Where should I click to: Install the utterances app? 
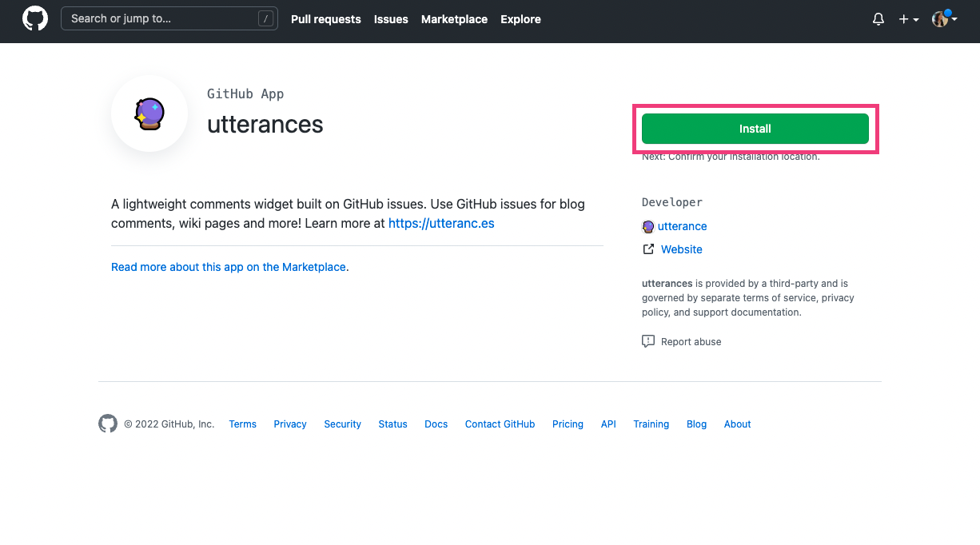pyautogui.click(x=755, y=129)
